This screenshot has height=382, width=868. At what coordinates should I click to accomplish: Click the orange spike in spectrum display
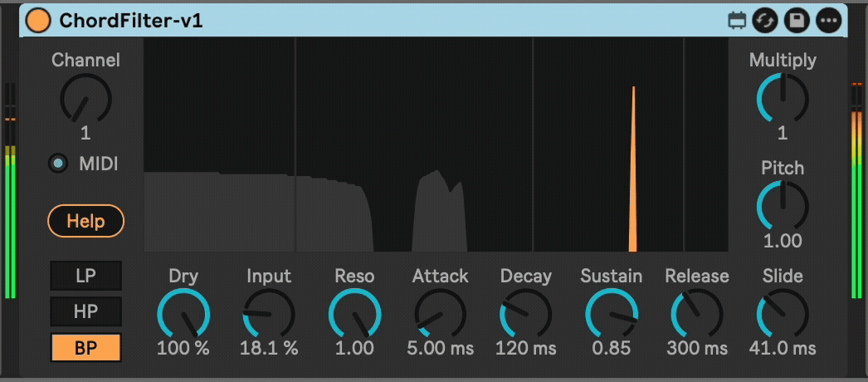pos(633,183)
